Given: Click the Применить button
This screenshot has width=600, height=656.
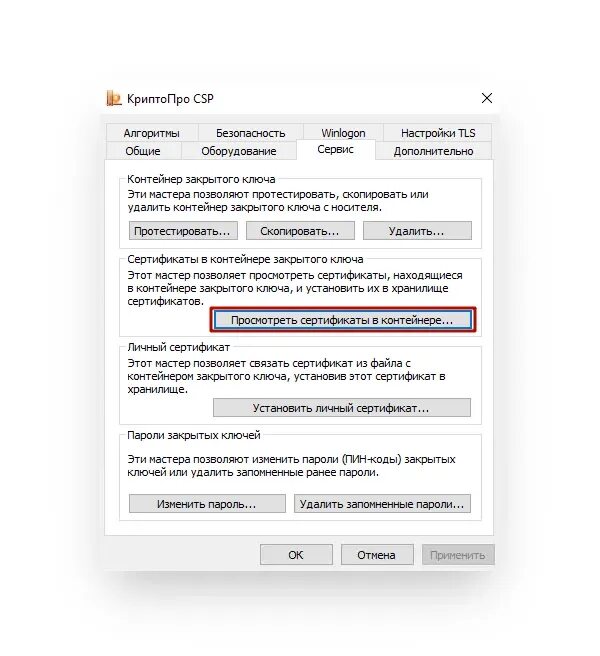Looking at the screenshot, I should click(458, 555).
